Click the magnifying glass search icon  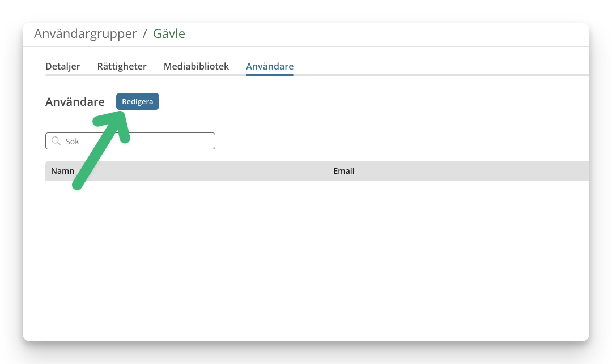click(x=56, y=141)
